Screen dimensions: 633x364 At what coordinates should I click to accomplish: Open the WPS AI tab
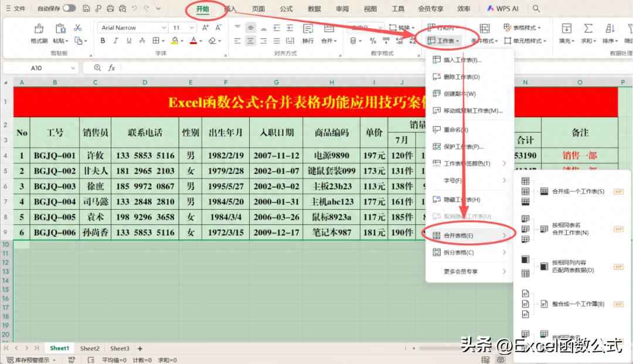coord(503,8)
